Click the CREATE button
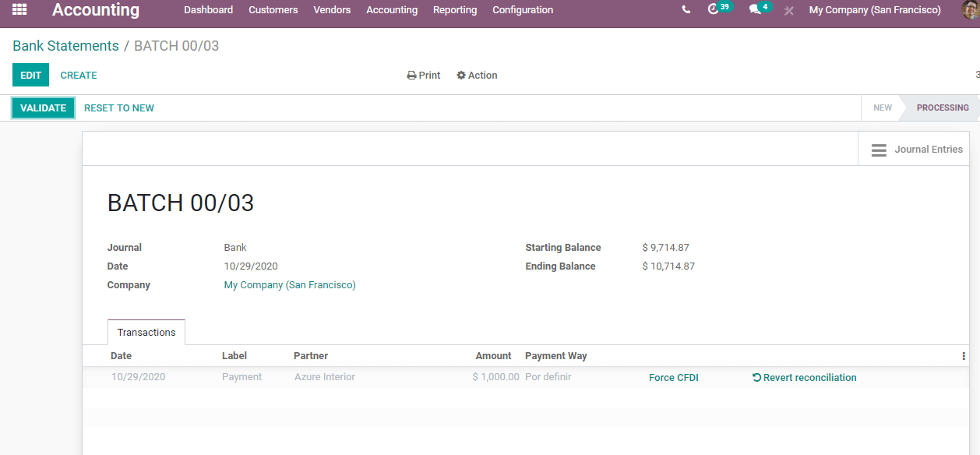 coord(79,76)
